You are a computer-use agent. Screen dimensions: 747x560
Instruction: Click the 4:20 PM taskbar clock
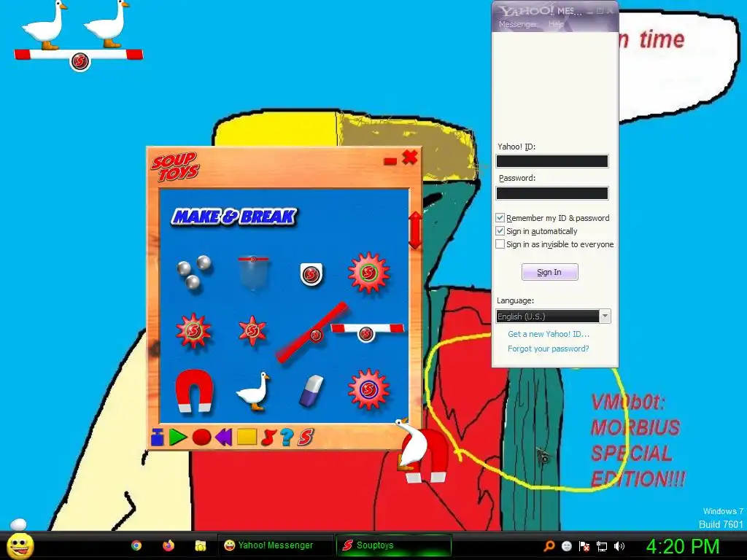tap(682, 546)
